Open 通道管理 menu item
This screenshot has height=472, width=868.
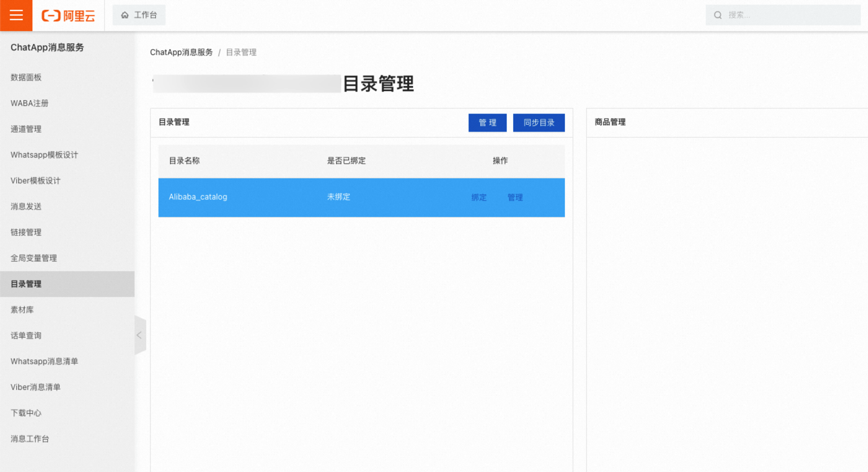pos(26,129)
